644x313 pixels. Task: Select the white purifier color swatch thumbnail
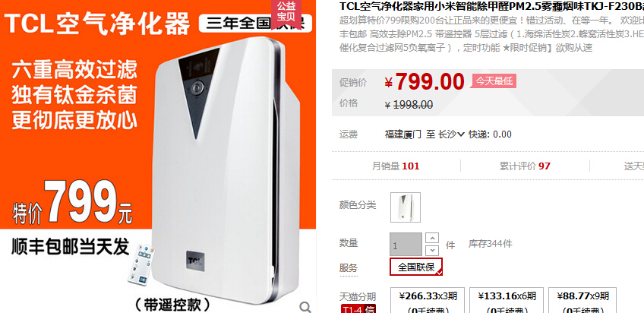pyautogui.click(x=405, y=207)
